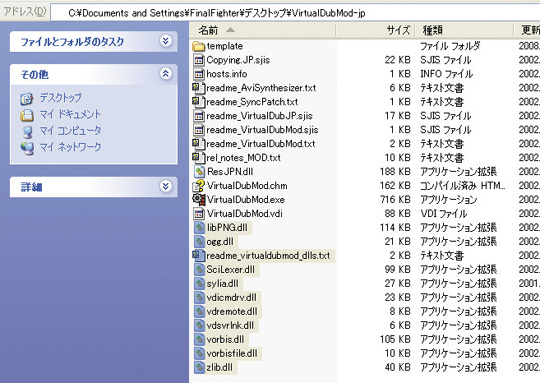The width and height of the screenshot is (540, 383).
Task: Click the ResJPN.dll file name
Action: click(x=230, y=172)
